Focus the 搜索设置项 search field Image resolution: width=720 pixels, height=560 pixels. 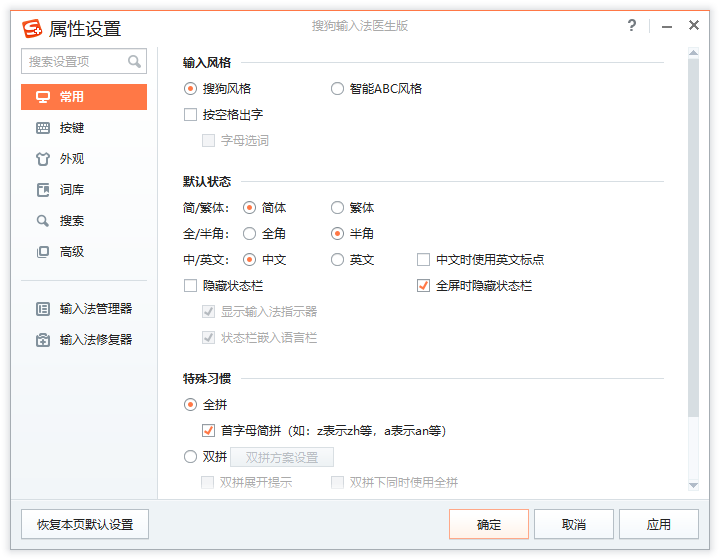(x=84, y=61)
